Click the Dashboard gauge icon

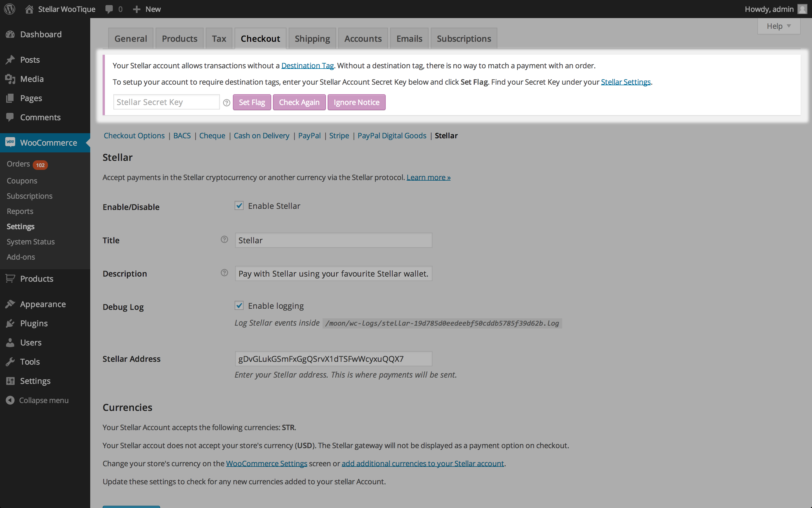pos(10,34)
